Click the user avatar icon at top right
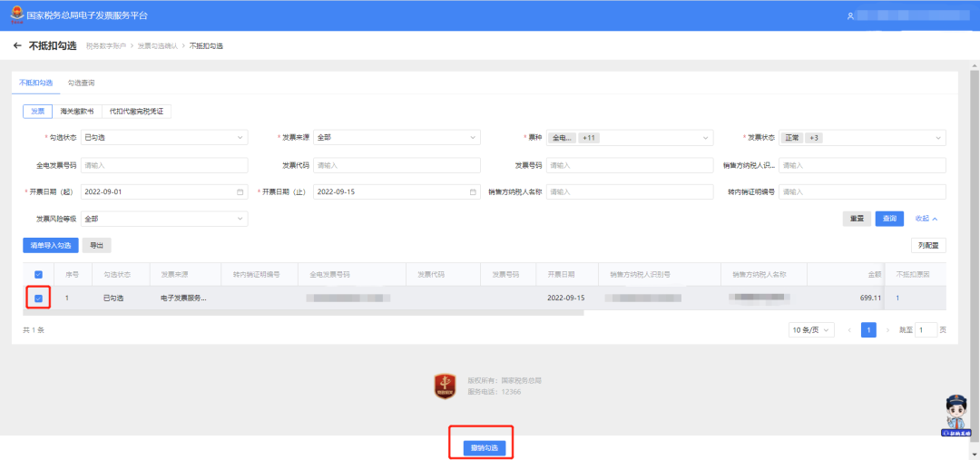Image resolution: width=980 pixels, height=460 pixels. pos(850,15)
